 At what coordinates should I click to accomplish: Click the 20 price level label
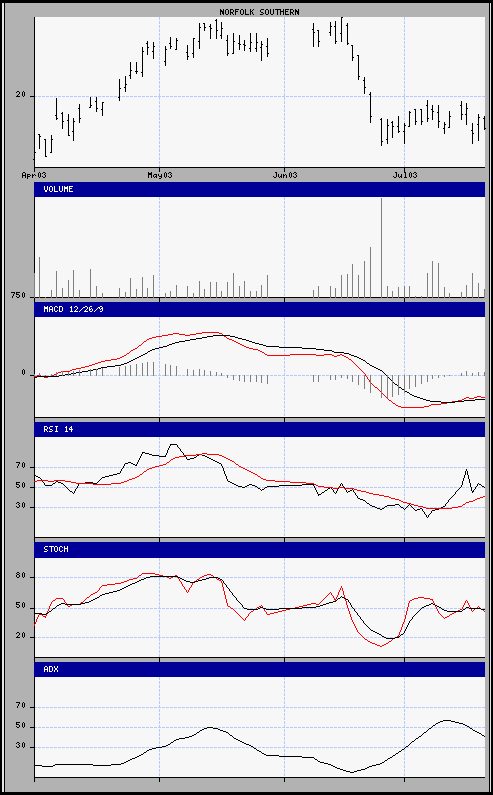coord(20,96)
